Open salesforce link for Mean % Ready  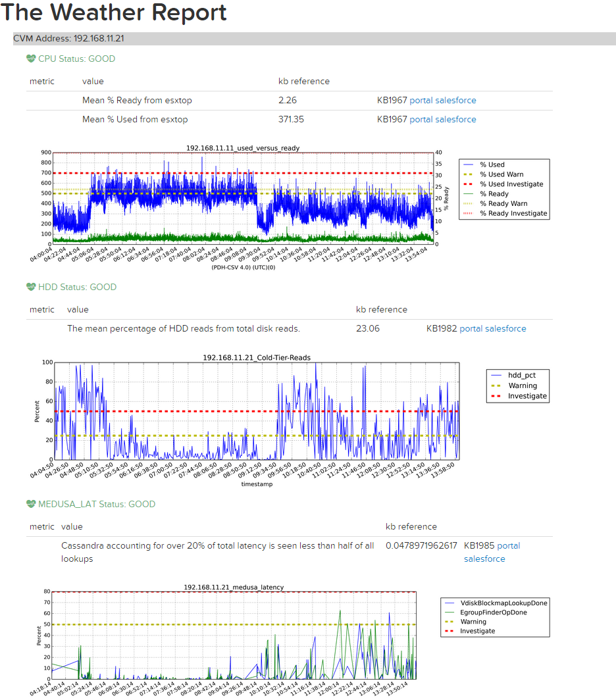tap(455, 100)
